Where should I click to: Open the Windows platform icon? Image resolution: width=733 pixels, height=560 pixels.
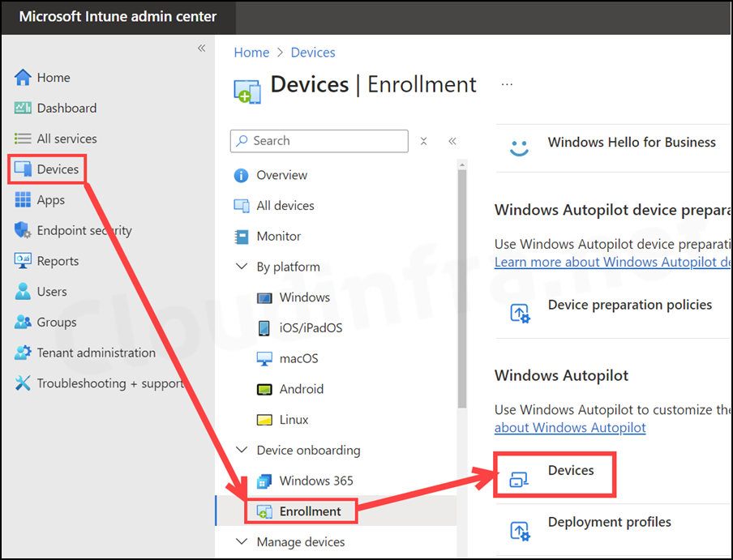pos(264,297)
